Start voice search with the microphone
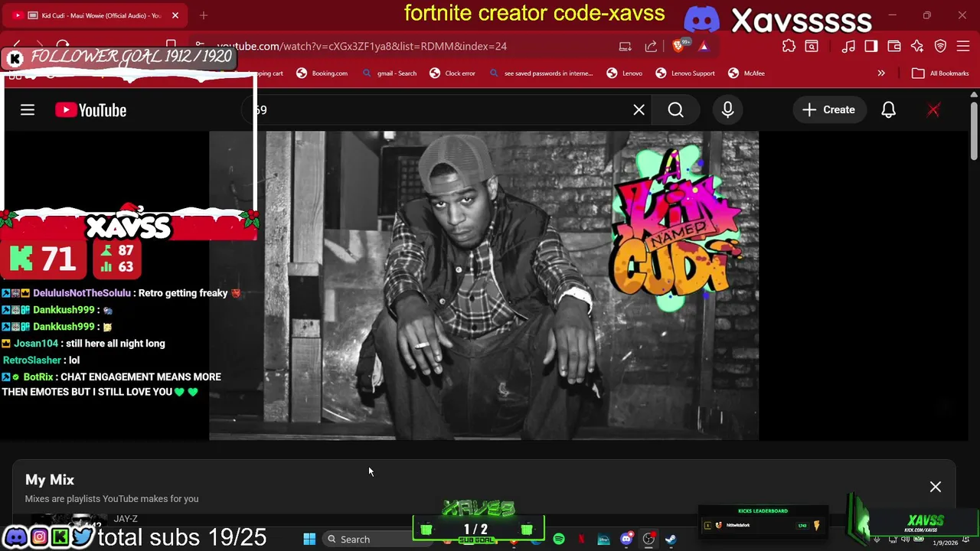This screenshot has width=980, height=551. 727,110
